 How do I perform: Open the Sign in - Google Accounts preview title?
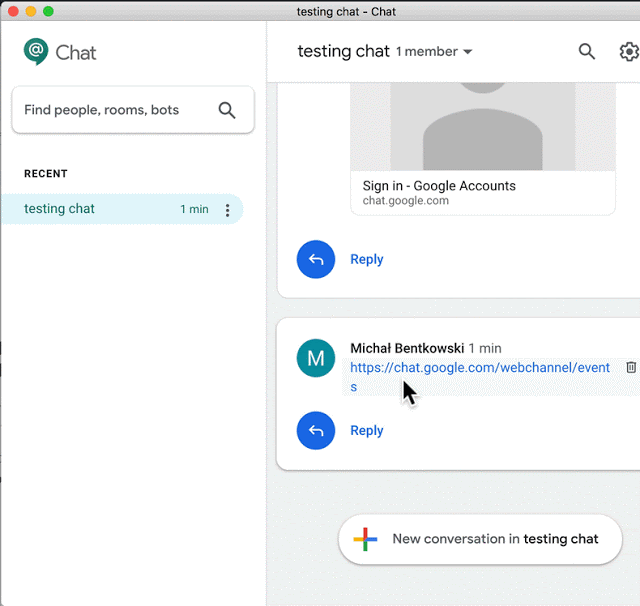click(x=439, y=186)
